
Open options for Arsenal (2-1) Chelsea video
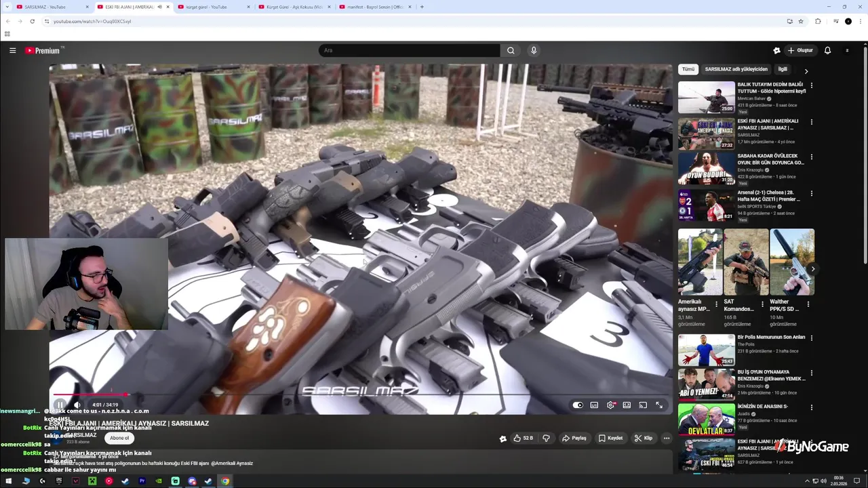tap(812, 193)
